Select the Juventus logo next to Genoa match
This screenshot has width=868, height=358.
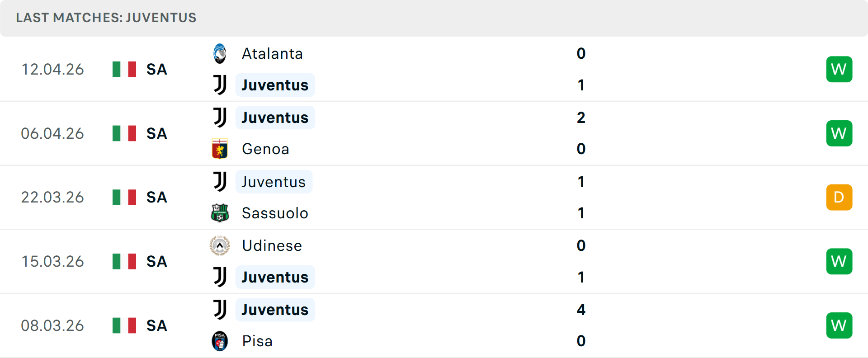tap(220, 117)
